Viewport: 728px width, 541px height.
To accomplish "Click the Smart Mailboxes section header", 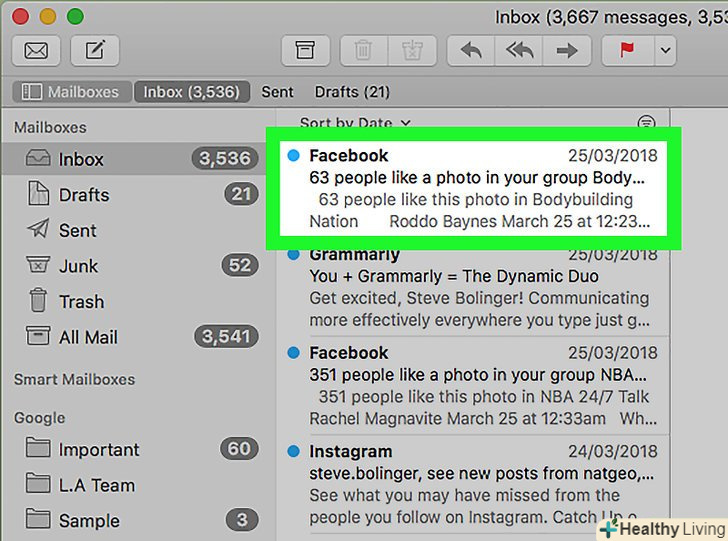I will pos(74,379).
